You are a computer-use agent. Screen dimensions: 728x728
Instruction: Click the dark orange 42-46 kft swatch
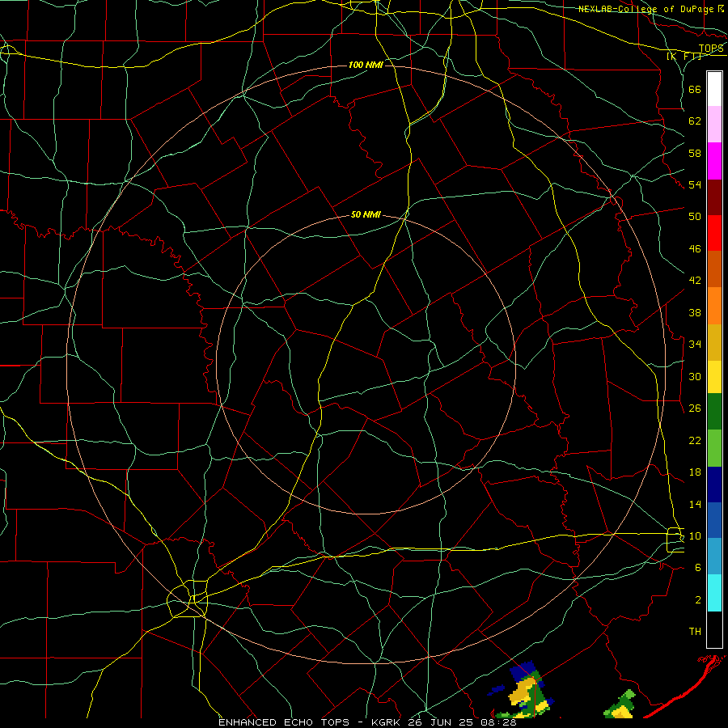pyautogui.click(x=714, y=269)
